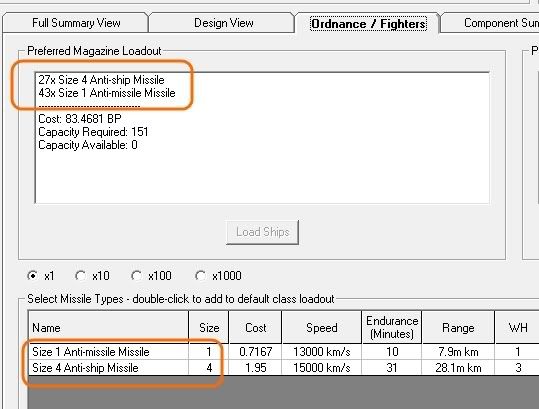Select the Ordnance / Fighters tab
Screen dimensions: 539x409
(x=368, y=24)
